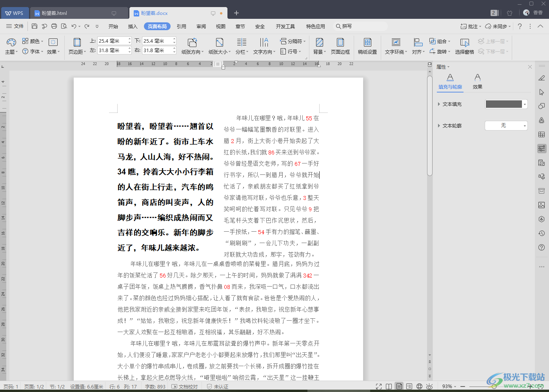This screenshot has height=392, width=549.
Task: Click the 页面边框 page border icon
Action: coord(340,42)
